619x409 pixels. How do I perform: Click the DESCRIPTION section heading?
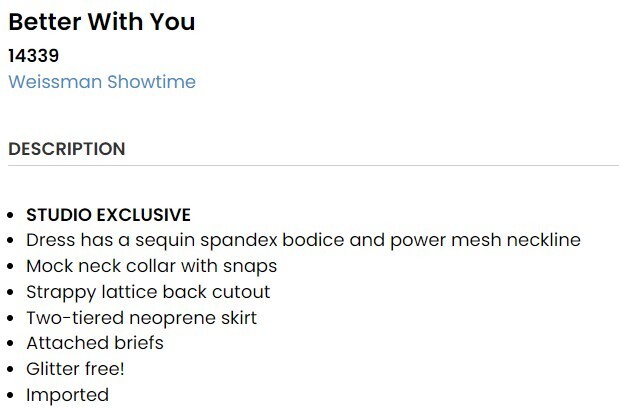[67, 149]
